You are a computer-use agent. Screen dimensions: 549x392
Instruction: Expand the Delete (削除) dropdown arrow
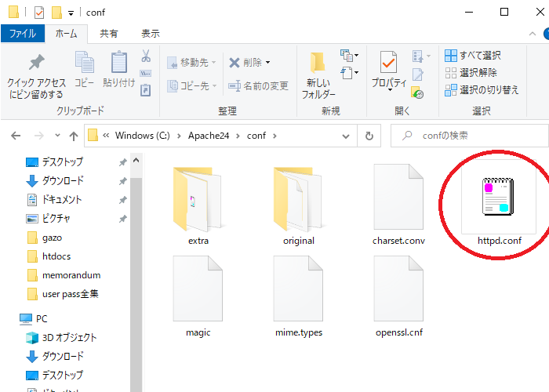[267, 63]
